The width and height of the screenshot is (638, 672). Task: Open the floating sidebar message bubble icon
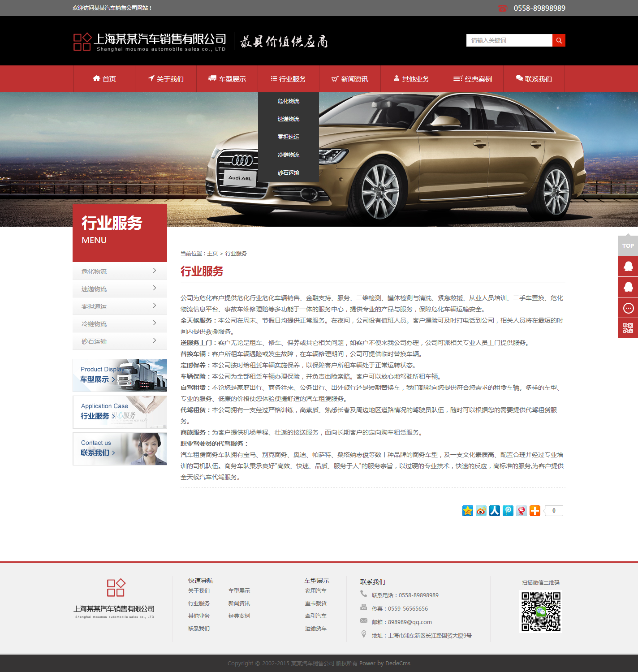(628, 308)
